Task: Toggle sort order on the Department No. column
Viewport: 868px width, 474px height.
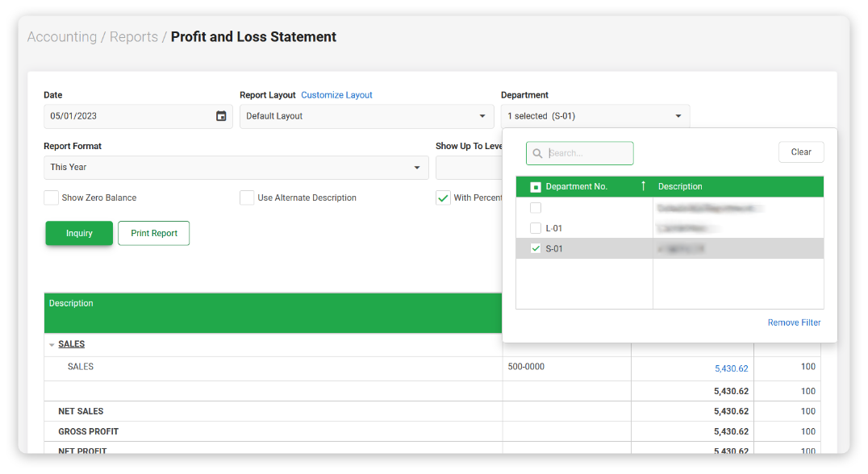Action: coord(643,186)
